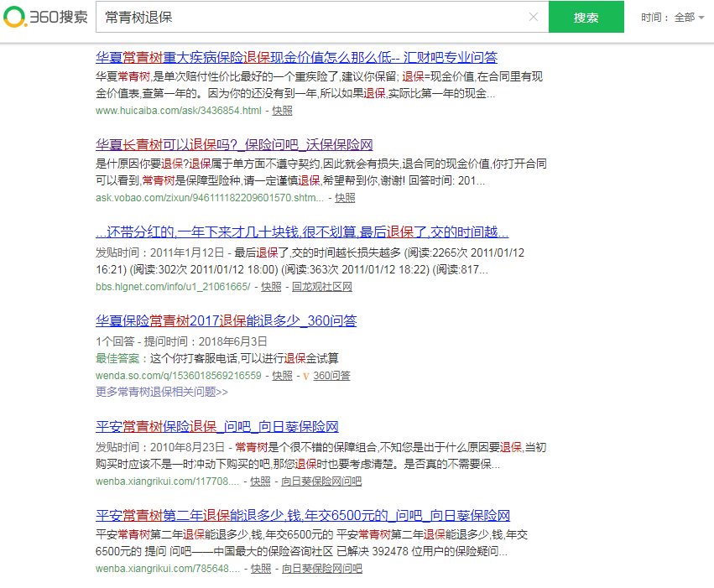Open 快照 for bbs.hlgnet.com result
Image resolution: width=714 pixels, height=588 pixels.
tap(271, 287)
